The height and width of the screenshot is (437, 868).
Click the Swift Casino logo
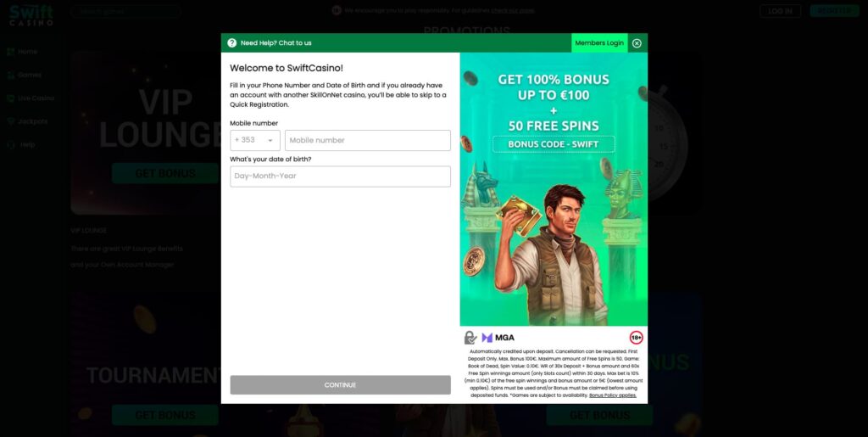31,15
